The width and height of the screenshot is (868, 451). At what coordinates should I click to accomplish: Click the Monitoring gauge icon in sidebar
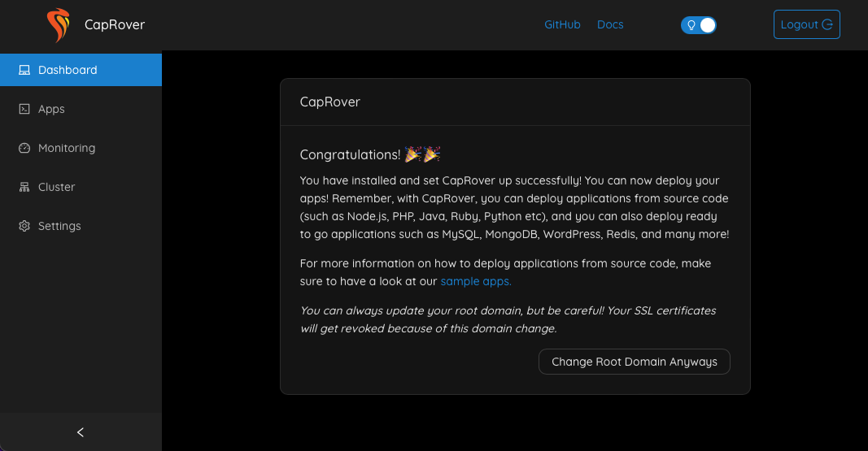coord(24,148)
